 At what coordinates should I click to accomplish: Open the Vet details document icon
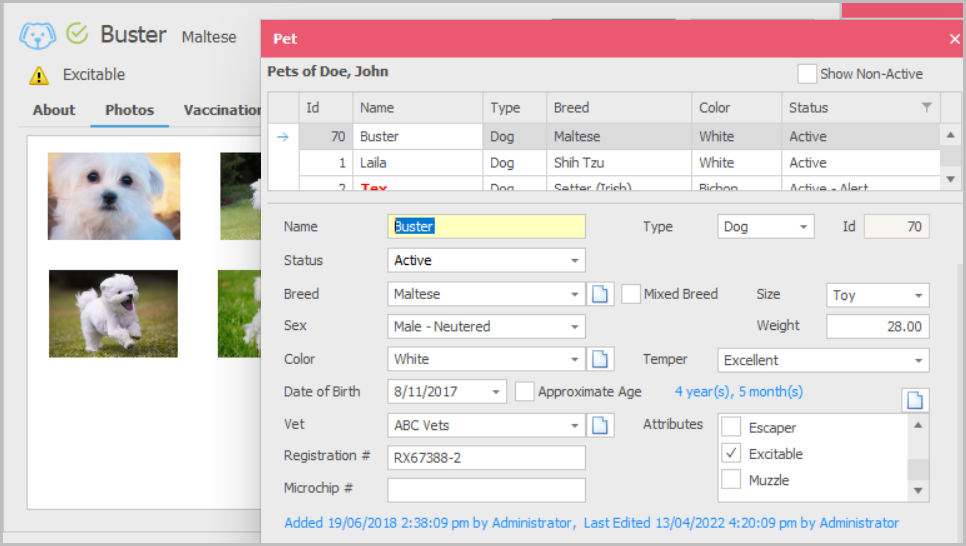[x=599, y=425]
